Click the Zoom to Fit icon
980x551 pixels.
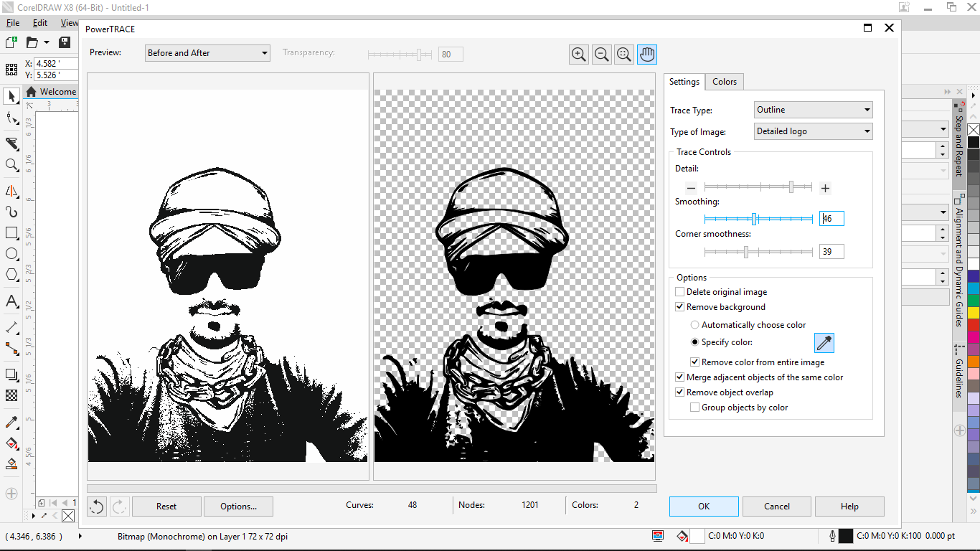pyautogui.click(x=624, y=54)
